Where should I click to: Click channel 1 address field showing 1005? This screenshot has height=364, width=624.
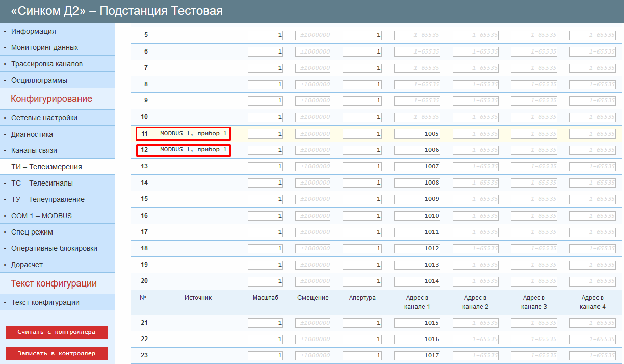point(417,134)
